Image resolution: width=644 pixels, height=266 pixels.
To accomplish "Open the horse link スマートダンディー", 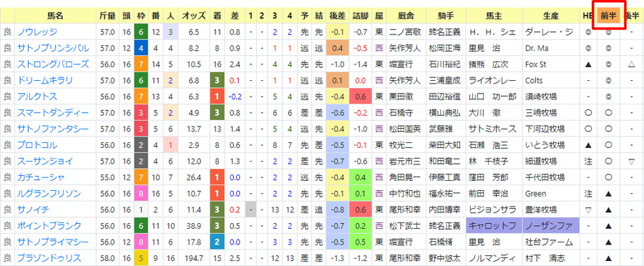I will pos(52,113).
